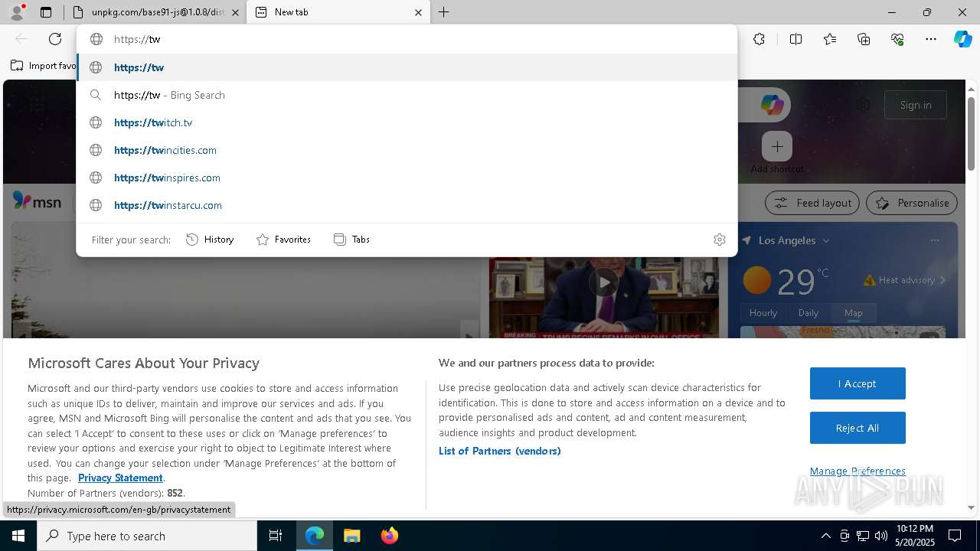Viewport: 980px width, 551px height.
Task: Switch to Daily weather tab
Action: click(808, 312)
